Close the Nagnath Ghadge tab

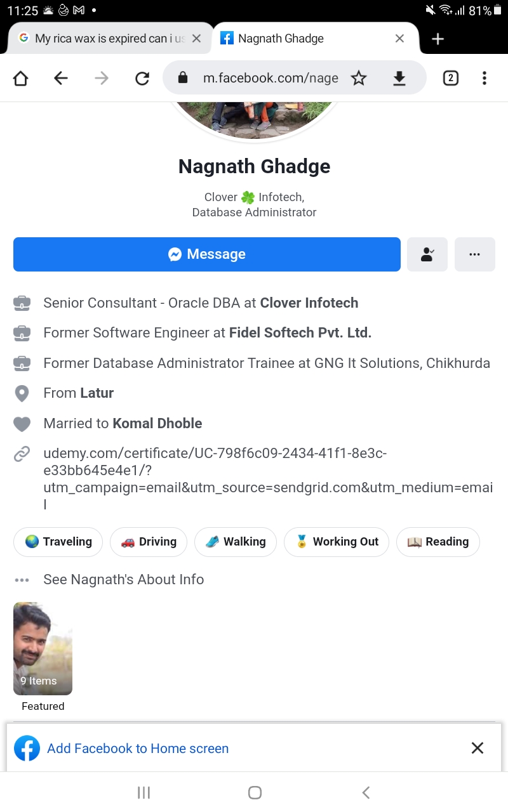(x=399, y=39)
